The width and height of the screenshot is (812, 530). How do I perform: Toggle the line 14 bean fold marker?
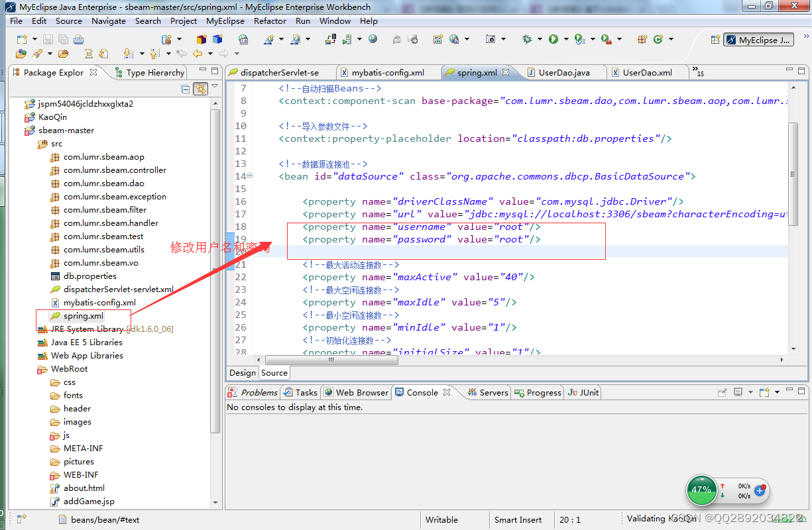click(x=249, y=176)
